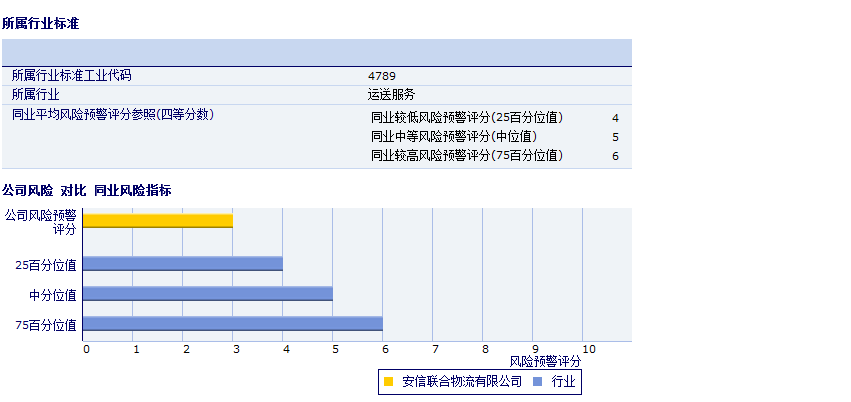Click the 公司风险 对比 同业风险指标 heading
The image size is (851, 402).
[87, 191]
